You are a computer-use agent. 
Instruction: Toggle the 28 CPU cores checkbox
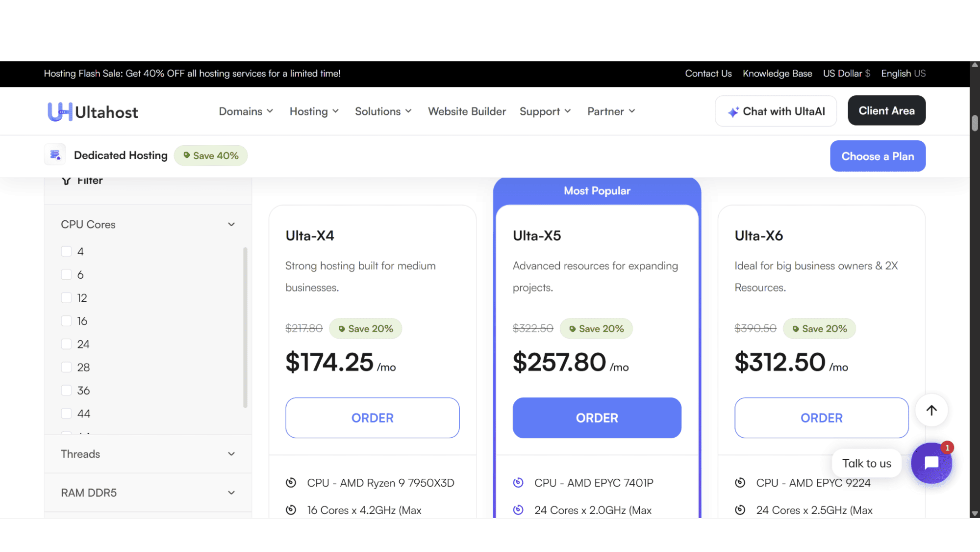(66, 367)
